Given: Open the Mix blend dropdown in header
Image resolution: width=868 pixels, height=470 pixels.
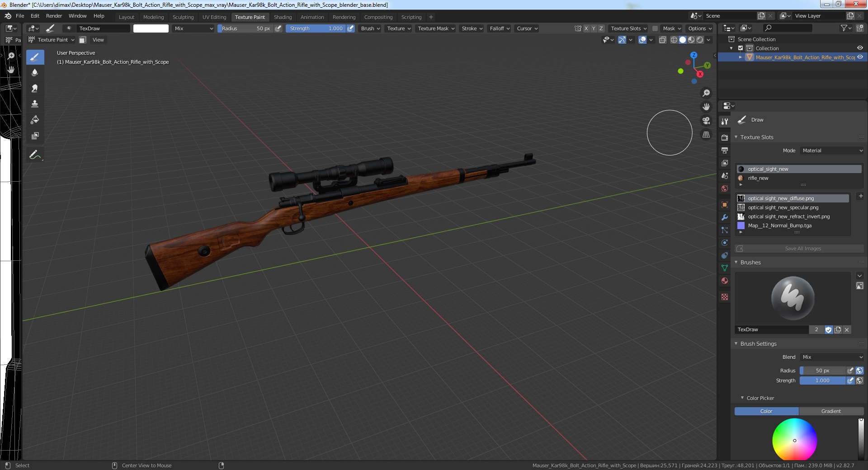Looking at the screenshot, I should [x=193, y=28].
